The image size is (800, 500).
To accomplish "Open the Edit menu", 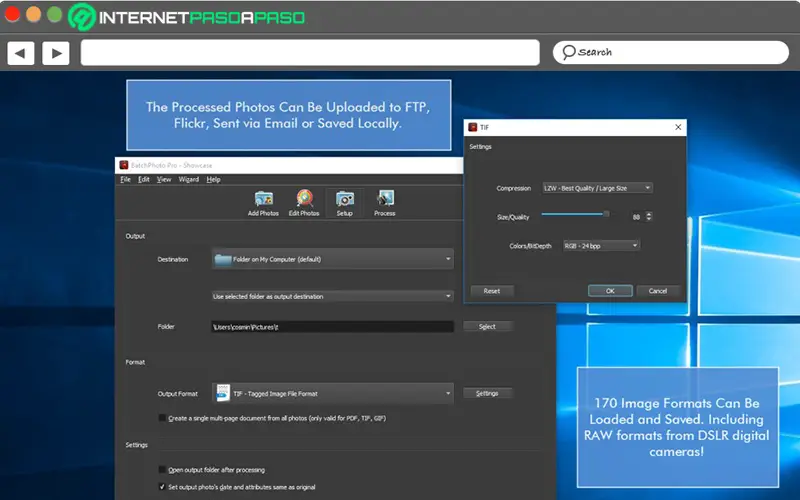I will pyautogui.click(x=144, y=180).
